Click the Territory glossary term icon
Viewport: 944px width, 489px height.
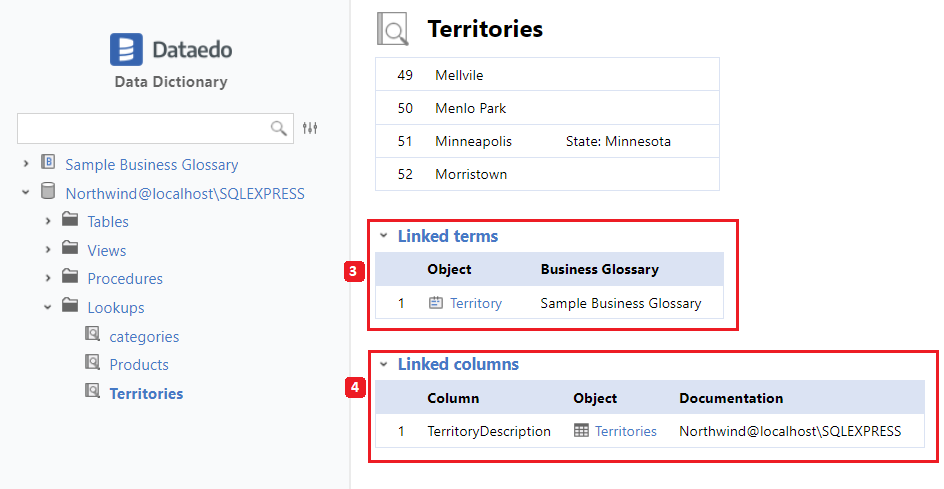tap(435, 303)
